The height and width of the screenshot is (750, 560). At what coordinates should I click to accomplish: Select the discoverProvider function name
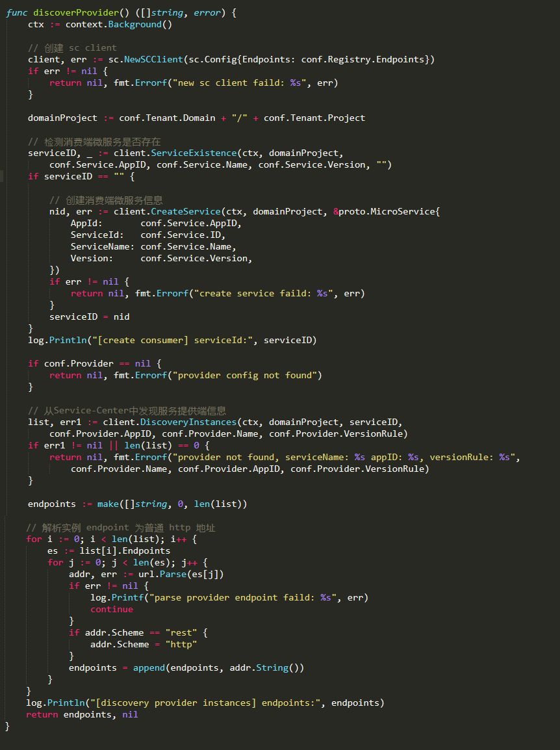point(75,13)
